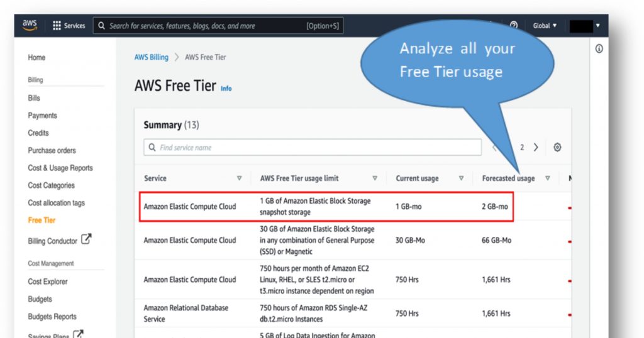Open Credits in the sidebar
Screen dimensions: 644x338
38,133
